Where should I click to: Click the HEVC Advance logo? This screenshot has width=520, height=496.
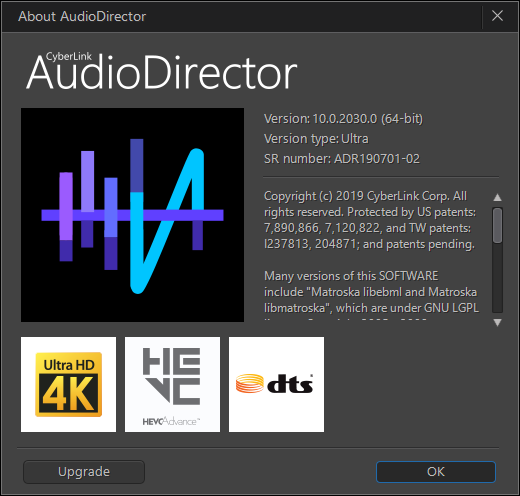(172, 384)
